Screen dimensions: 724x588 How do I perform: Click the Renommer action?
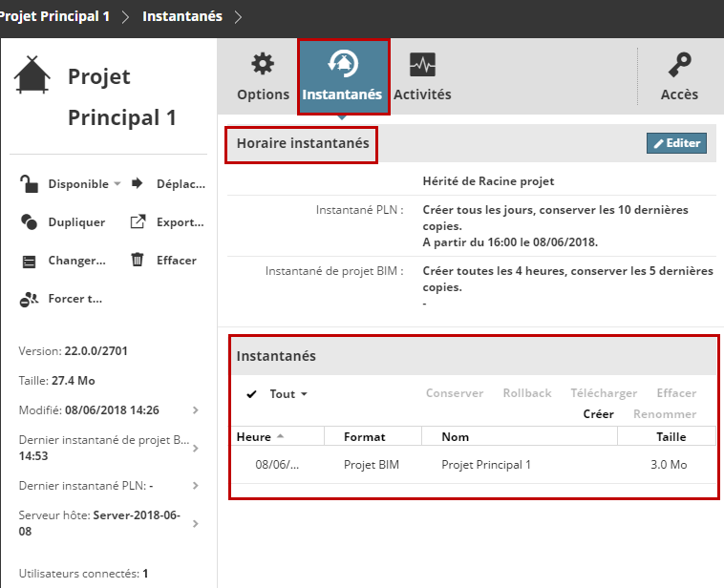click(x=665, y=414)
